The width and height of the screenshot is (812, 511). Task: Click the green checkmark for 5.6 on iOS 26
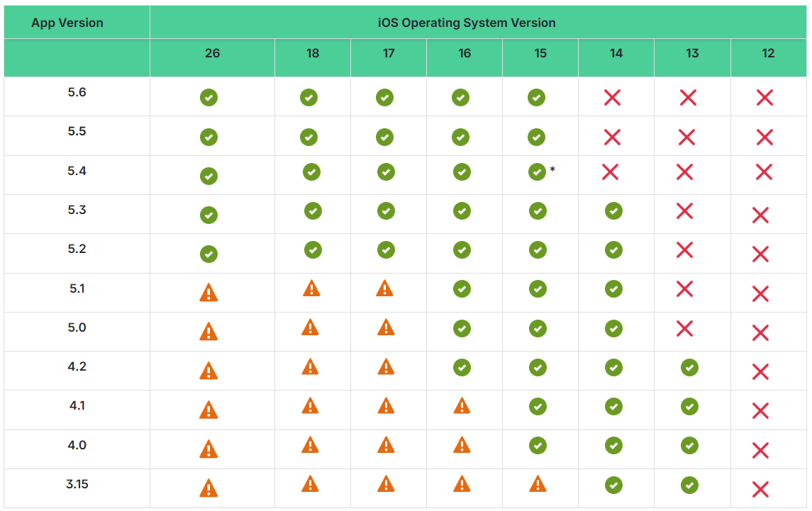point(208,97)
